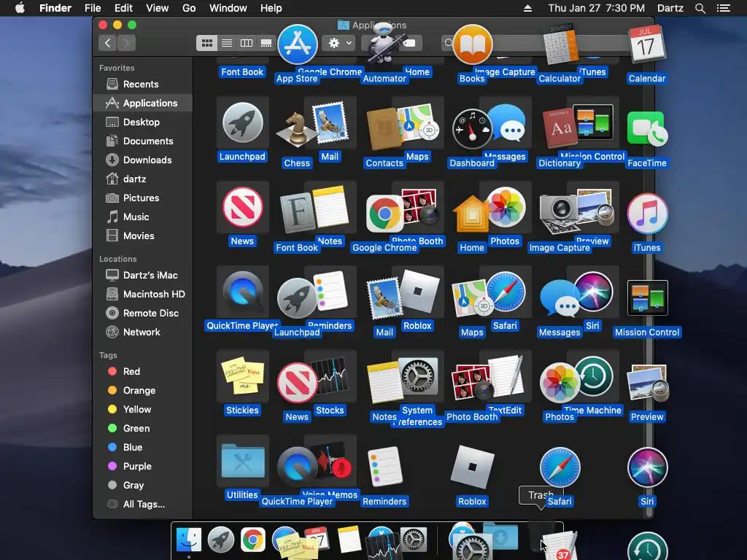Open System Preferences in the Applications window
Screen dimensions: 747x560
[417, 376]
